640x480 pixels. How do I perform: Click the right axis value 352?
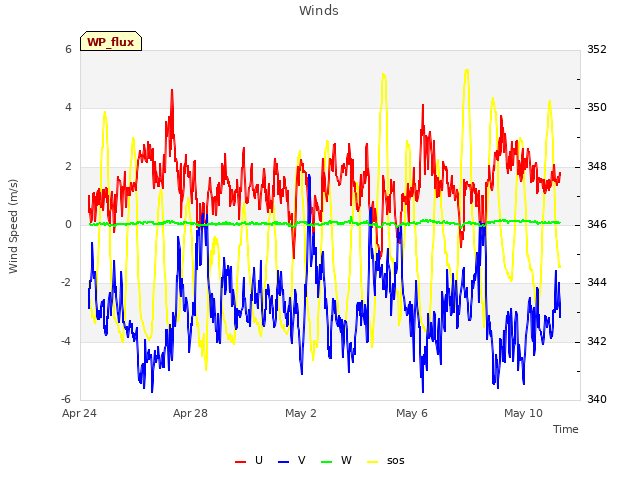coord(597,49)
